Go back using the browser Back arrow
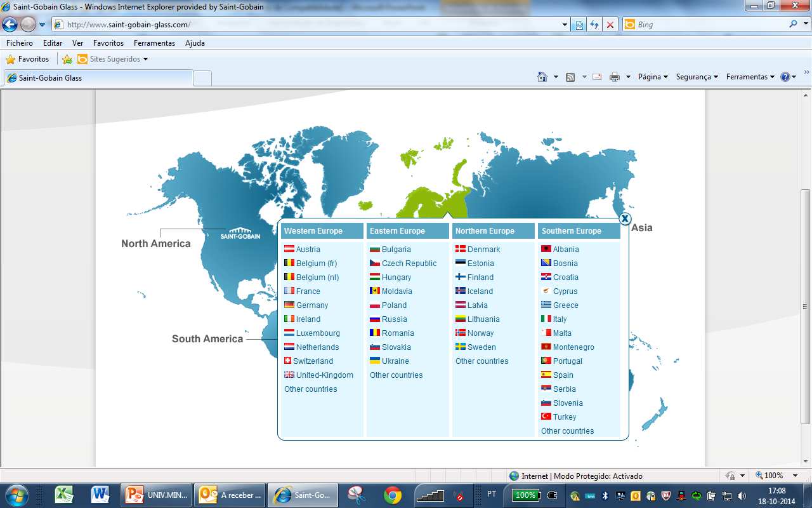Image resolution: width=812 pixels, height=508 pixels. (x=10, y=25)
